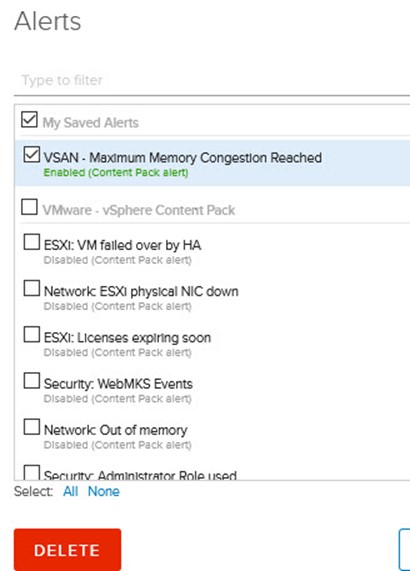Image resolution: width=410 pixels, height=571 pixels.
Task: Tick Network ESXi physical NIC down checkbox
Action: pos(32,288)
